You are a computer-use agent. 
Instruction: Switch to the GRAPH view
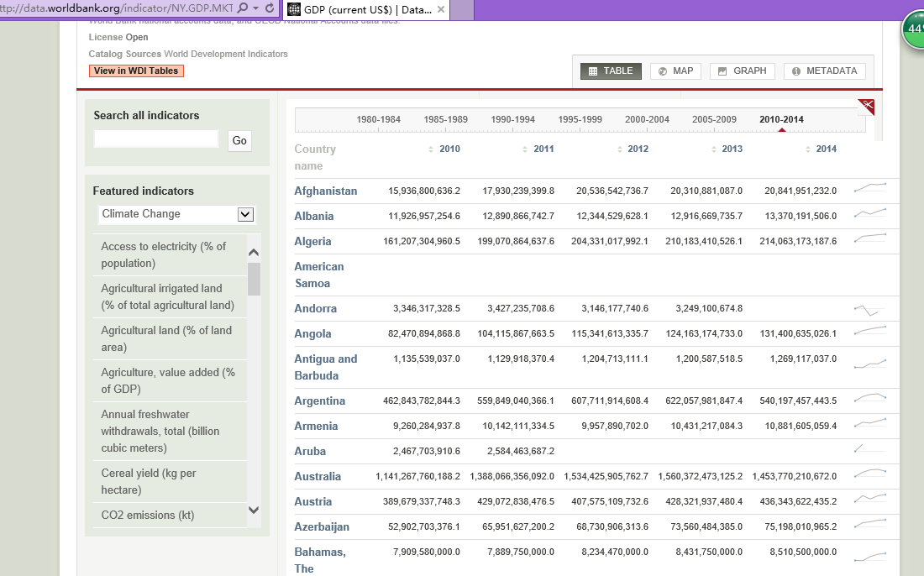(742, 71)
